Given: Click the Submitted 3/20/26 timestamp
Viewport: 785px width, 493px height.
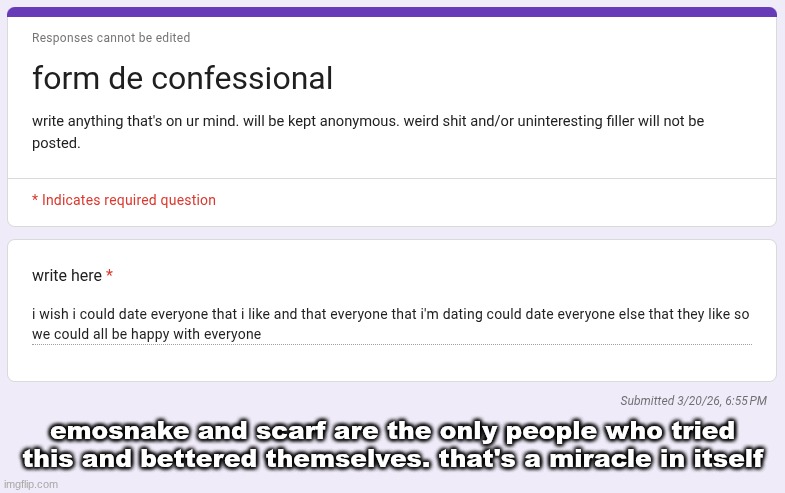Looking at the screenshot, I should pos(693,401).
